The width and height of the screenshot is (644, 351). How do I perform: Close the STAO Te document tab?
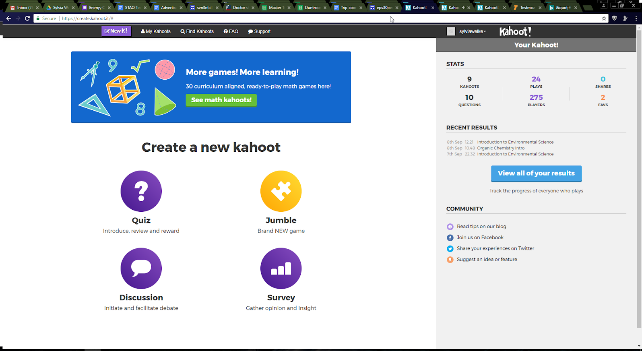pos(145,8)
